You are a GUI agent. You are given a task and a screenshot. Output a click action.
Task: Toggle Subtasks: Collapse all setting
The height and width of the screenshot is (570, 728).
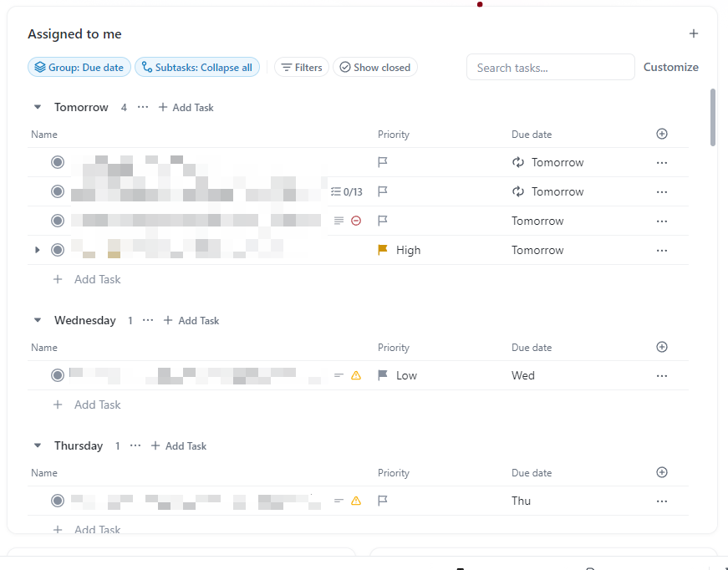(x=197, y=68)
